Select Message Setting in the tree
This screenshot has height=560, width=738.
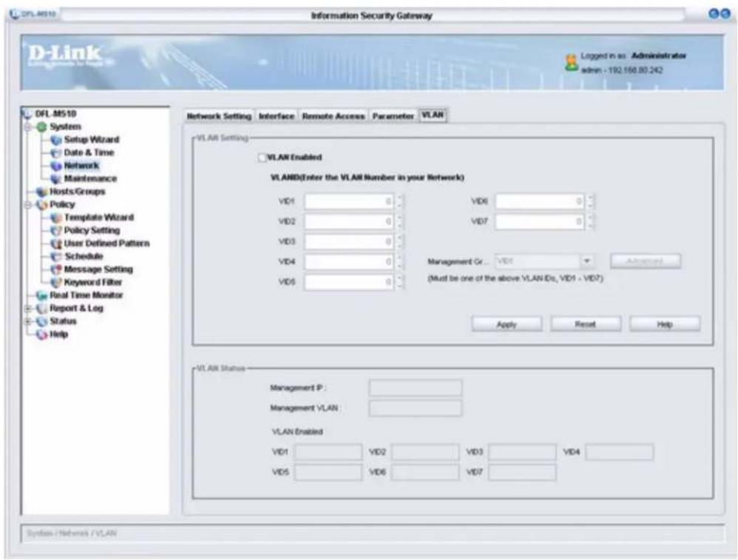coord(98,269)
